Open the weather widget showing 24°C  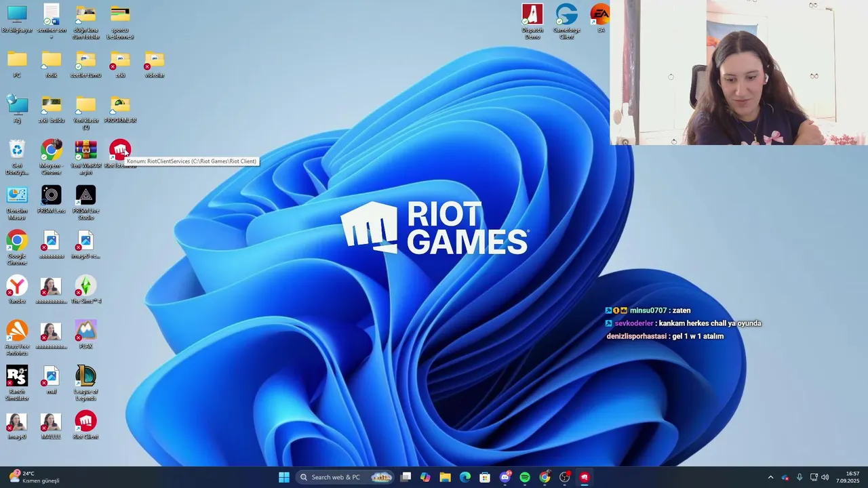(34, 477)
